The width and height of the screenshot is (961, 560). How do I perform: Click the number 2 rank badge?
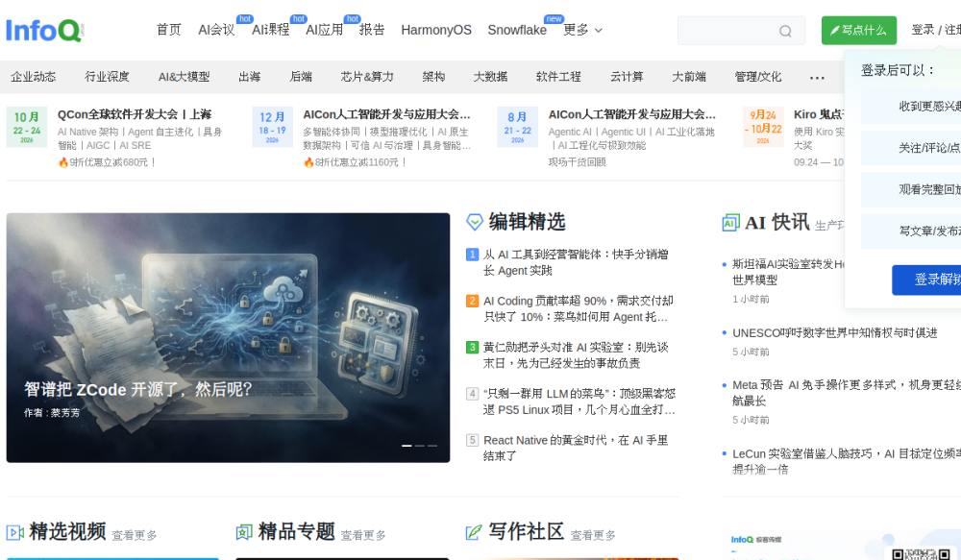point(472,301)
